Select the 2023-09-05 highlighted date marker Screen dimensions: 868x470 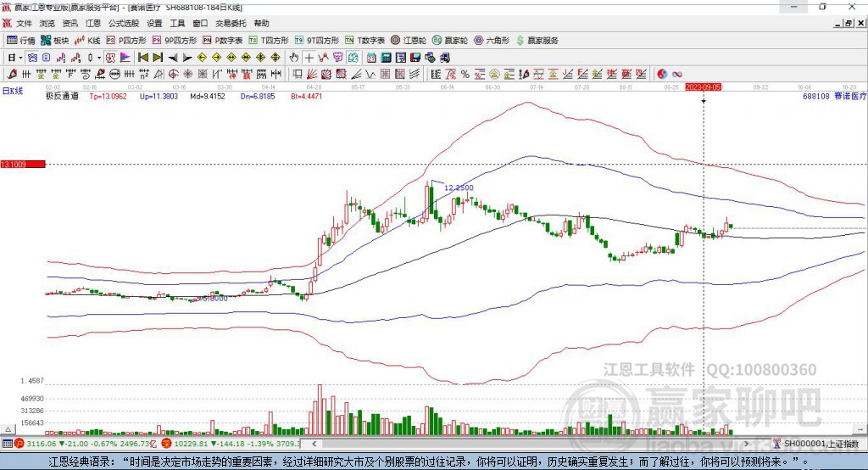pos(703,87)
